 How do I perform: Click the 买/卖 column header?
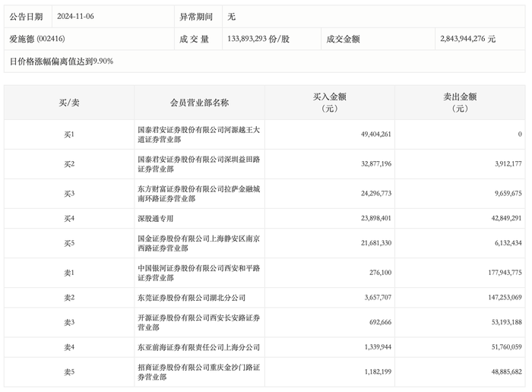(69, 103)
